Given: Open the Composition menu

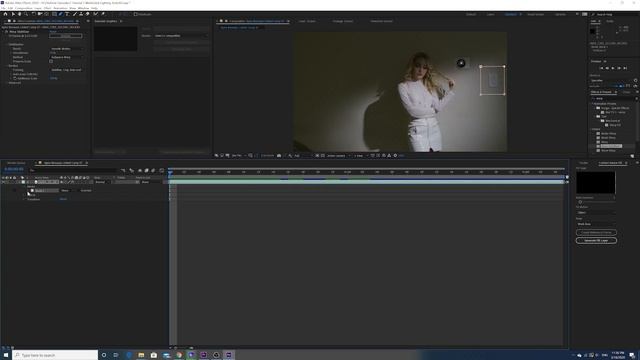Looking at the screenshot, I should pos(24,8).
